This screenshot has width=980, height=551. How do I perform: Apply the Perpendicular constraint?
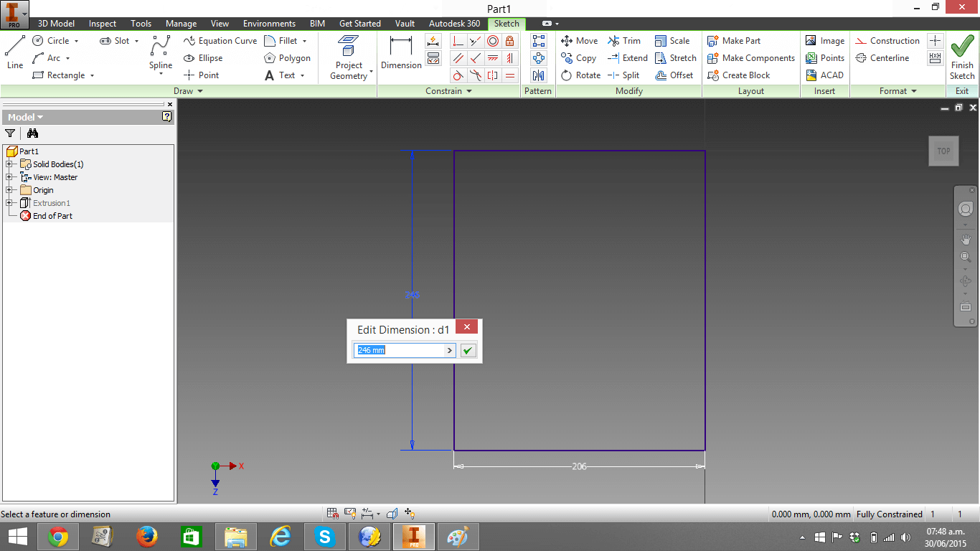[x=476, y=58]
